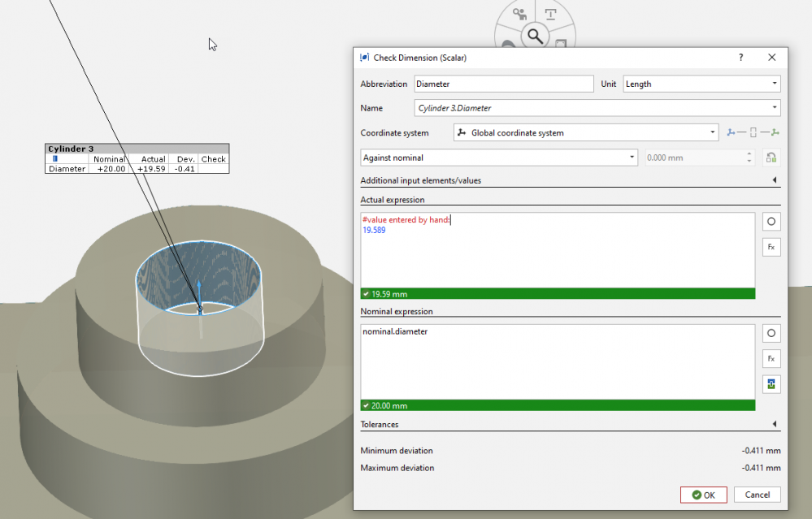
Task: Open the Unit Length dropdown
Action: coord(701,84)
